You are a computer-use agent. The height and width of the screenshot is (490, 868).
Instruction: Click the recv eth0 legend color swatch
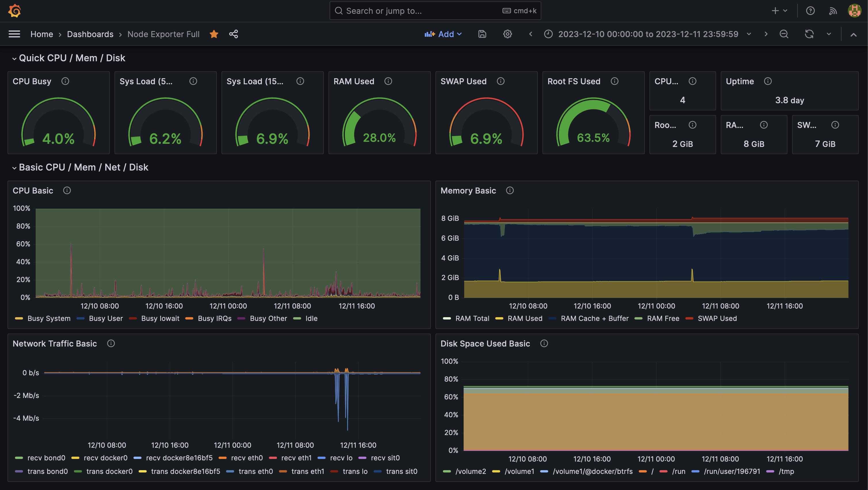pyautogui.click(x=222, y=458)
